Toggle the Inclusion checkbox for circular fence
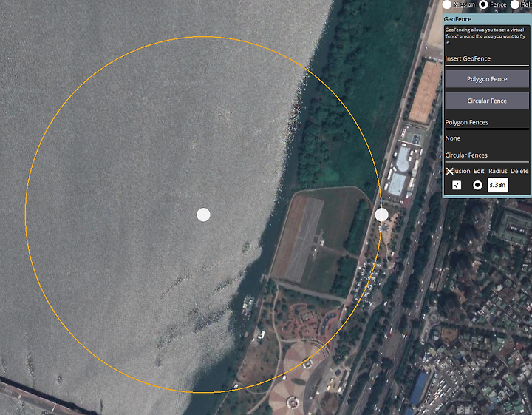Screen dimensions: 532x415 (457, 185)
